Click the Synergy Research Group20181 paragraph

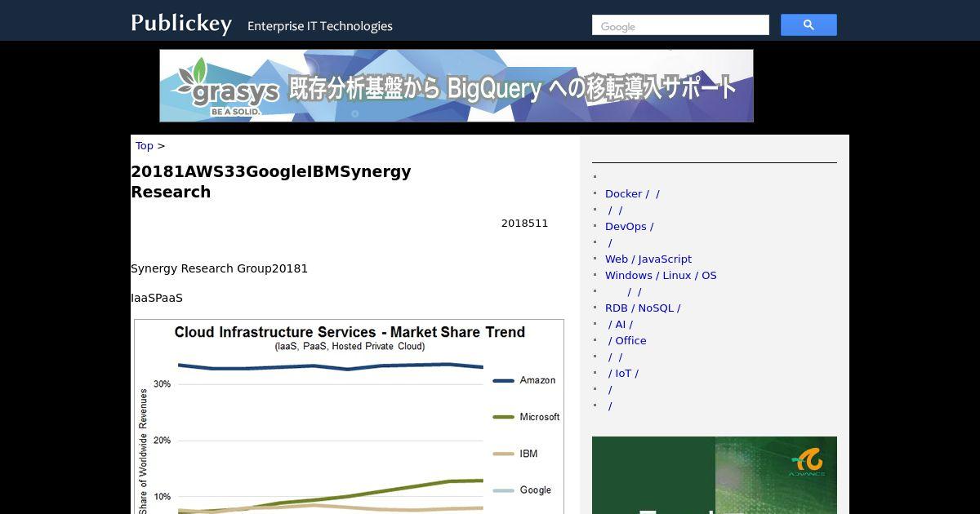[220, 268]
